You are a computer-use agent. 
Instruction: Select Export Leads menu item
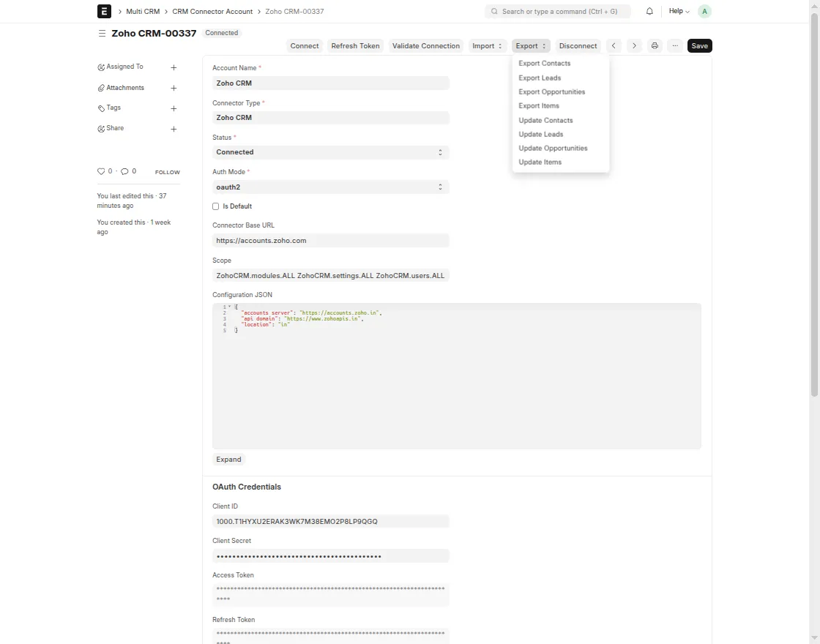tap(540, 78)
